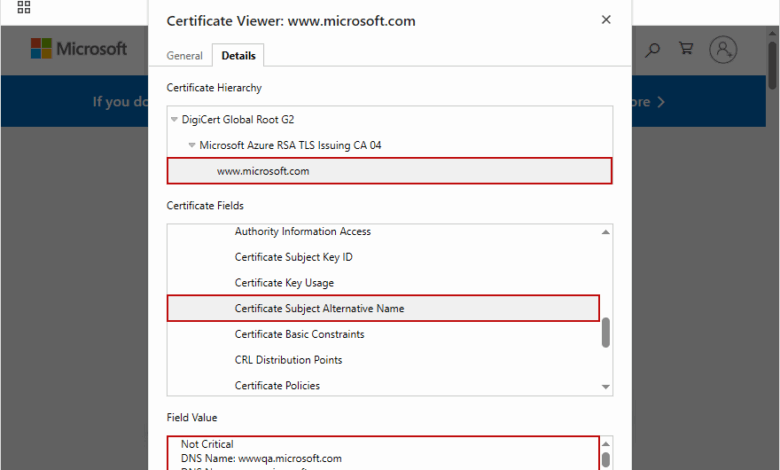Viewport: 780px width, 470px height.
Task: Collapse the DigiCert Global Root G2 node
Action: pos(174,119)
